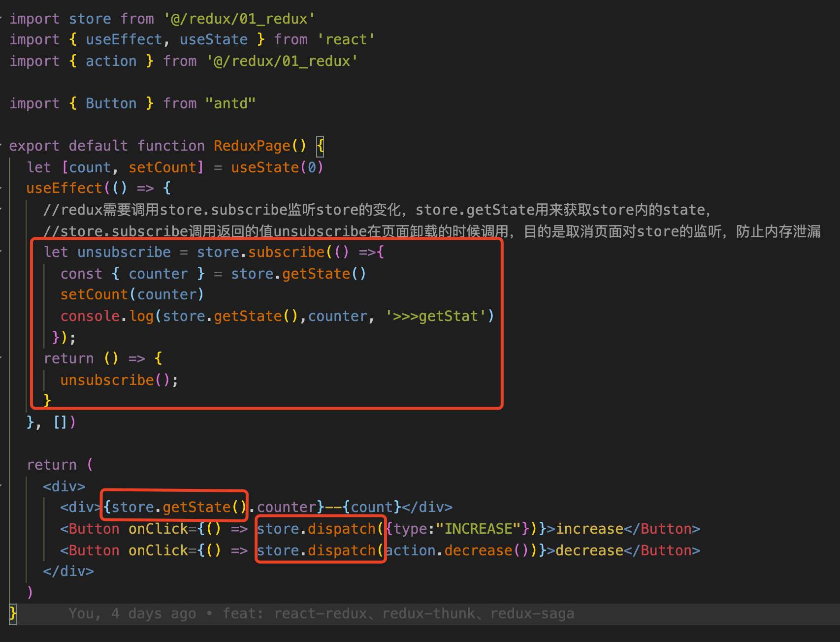Click the return keyword of the cleanup arrow function
This screenshot has width=840, height=642.
tap(69, 358)
